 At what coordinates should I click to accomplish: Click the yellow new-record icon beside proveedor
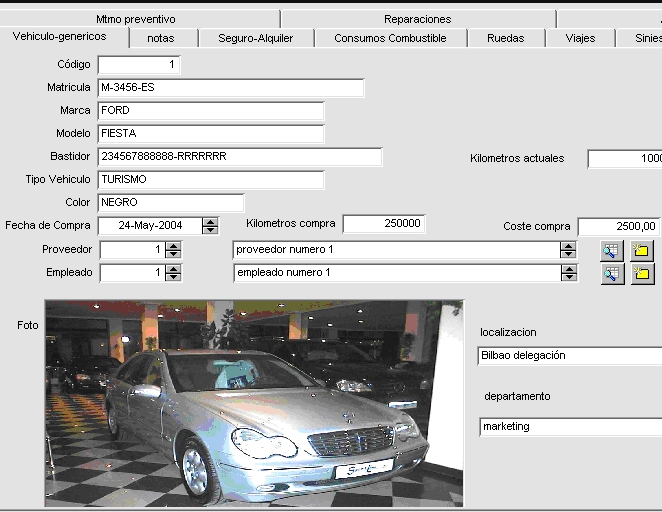(642, 250)
